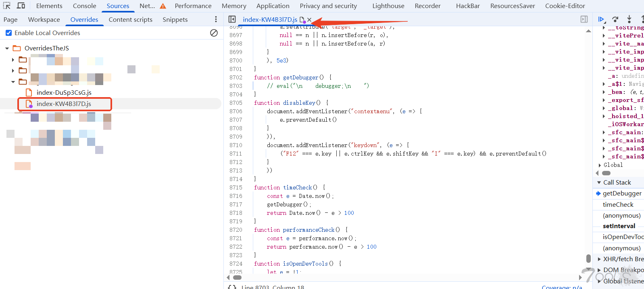
Task: Click the setInterval async call stack label
Action: click(619, 226)
